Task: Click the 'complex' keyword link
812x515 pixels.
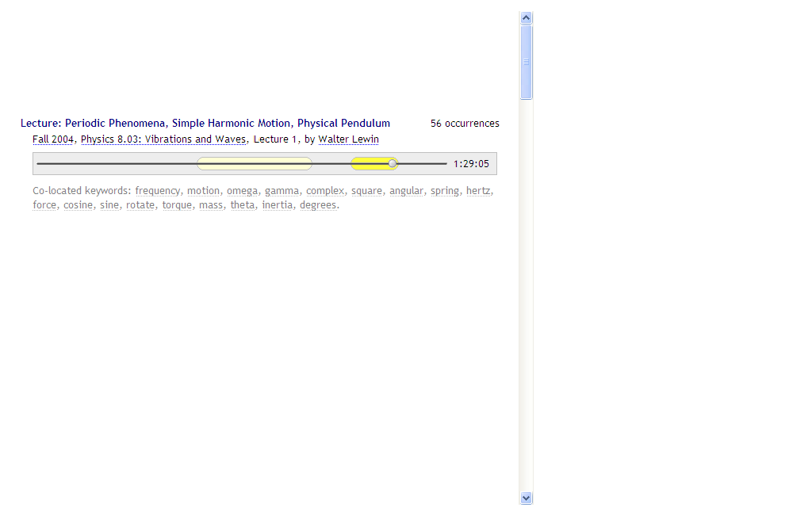Action: click(325, 191)
